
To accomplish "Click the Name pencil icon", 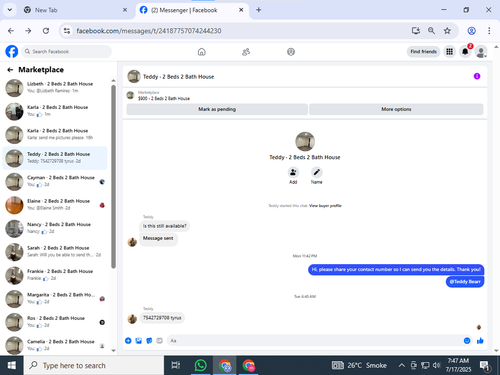I will pos(316,172).
